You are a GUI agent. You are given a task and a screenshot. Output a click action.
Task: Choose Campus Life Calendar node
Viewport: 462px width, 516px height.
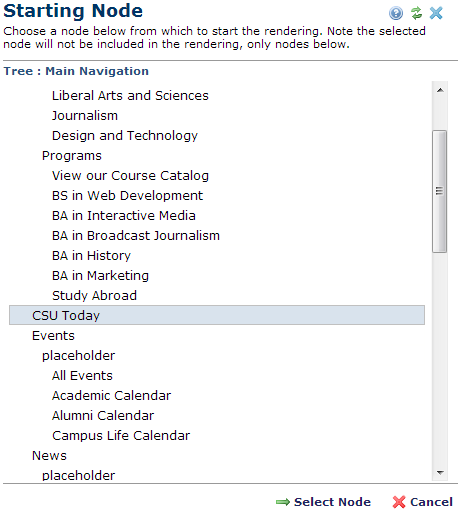click(x=121, y=435)
